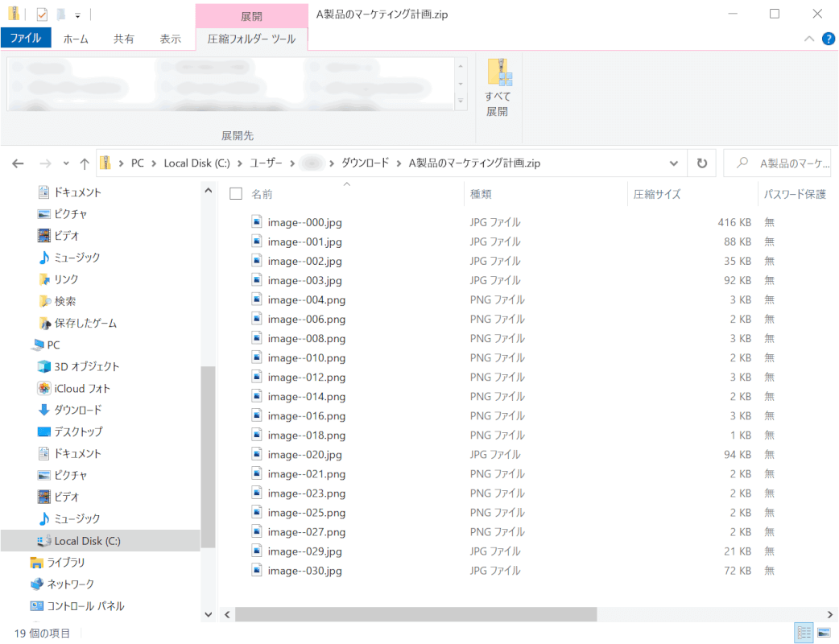This screenshot has height=644, width=839.
Task: Open iCloud フォト in sidebar
Action: pos(81,388)
